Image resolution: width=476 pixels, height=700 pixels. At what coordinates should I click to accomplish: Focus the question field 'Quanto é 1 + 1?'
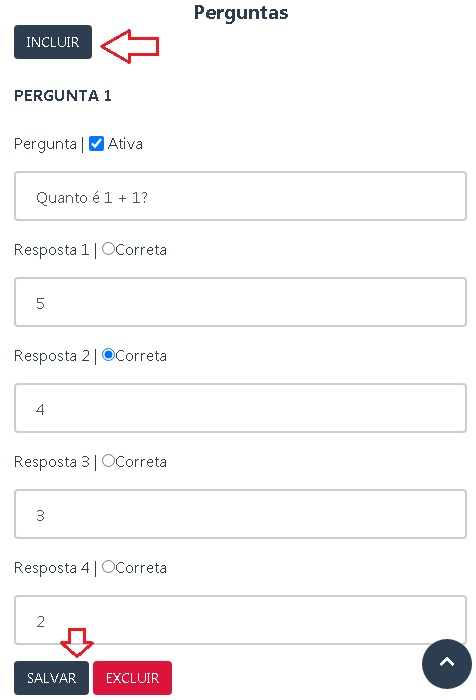tap(240, 196)
